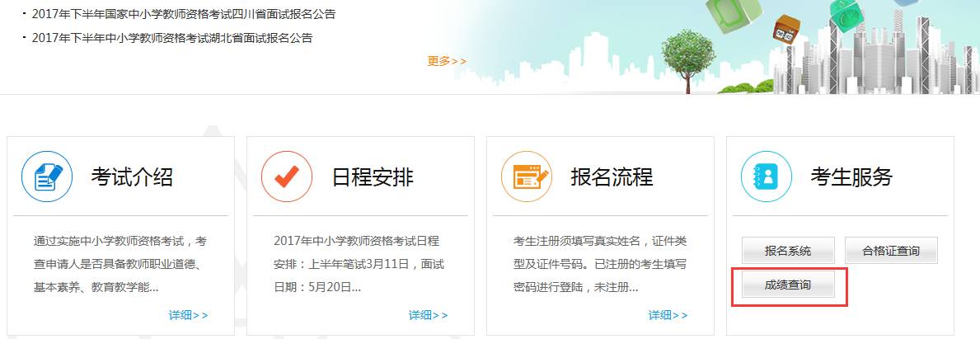This screenshot has width=980, height=339.
Task: Open the 报名系统 button
Action: tap(788, 251)
